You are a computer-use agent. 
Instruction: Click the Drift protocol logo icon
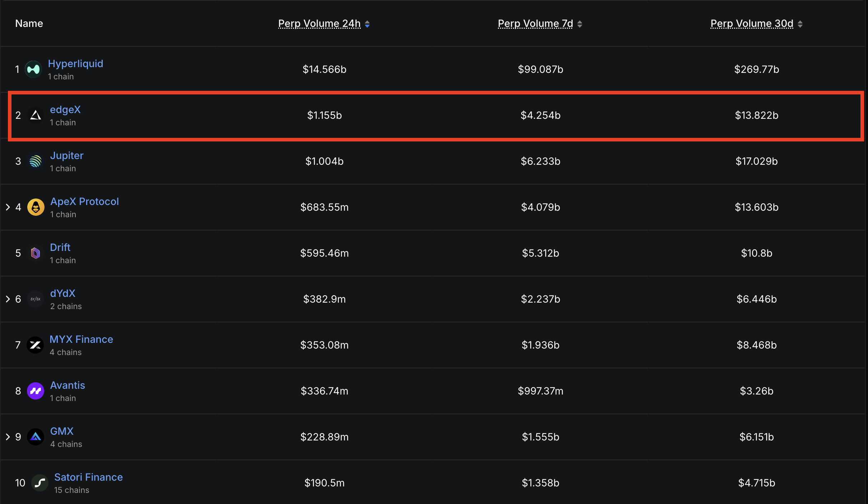pyautogui.click(x=36, y=253)
